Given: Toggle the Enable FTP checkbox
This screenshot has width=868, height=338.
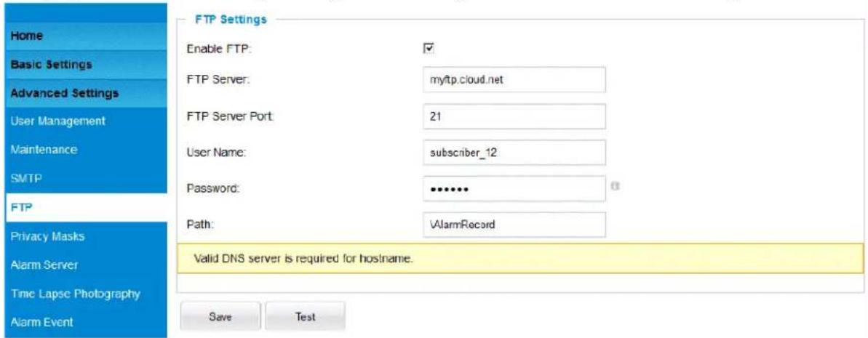Looking at the screenshot, I should (428, 49).
